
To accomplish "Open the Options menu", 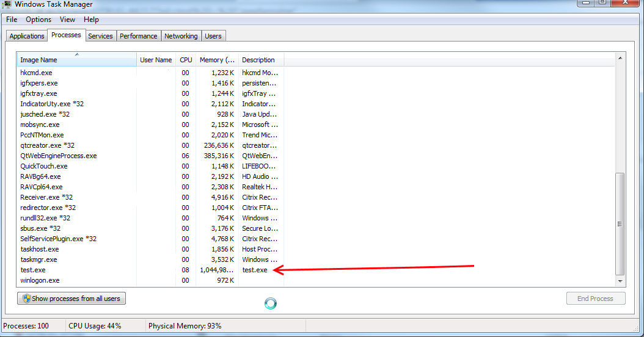I will click(x=38, y=20).
